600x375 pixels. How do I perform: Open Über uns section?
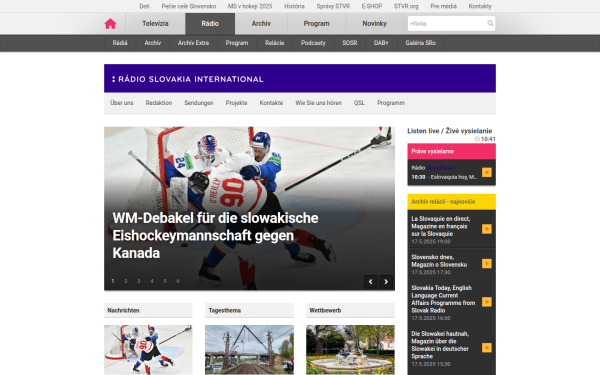coord(122,103)
